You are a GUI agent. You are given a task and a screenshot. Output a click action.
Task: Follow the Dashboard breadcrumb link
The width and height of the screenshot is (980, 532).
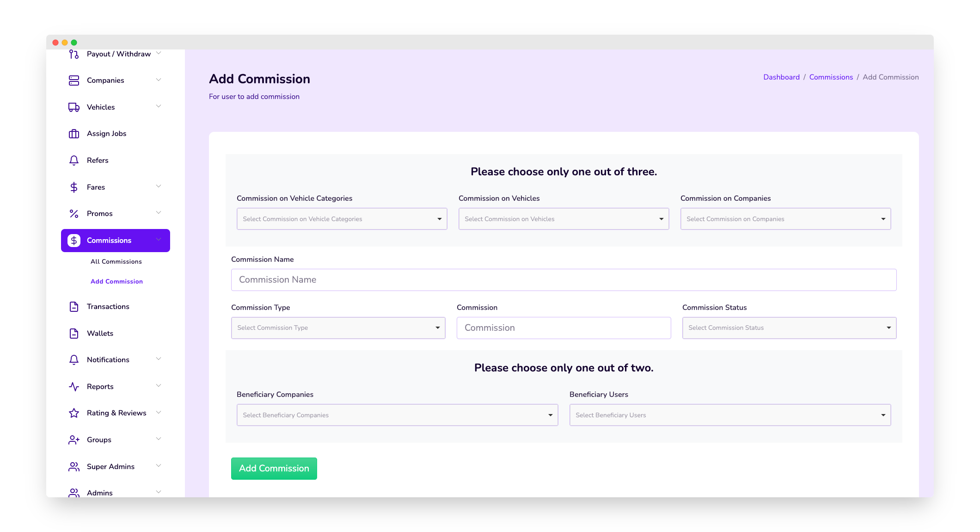tap(781, 77)
